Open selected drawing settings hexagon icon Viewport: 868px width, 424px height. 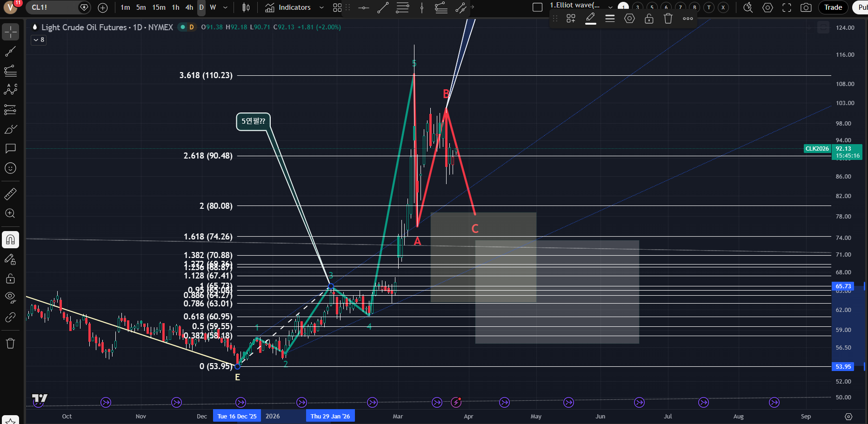[629, 19]
